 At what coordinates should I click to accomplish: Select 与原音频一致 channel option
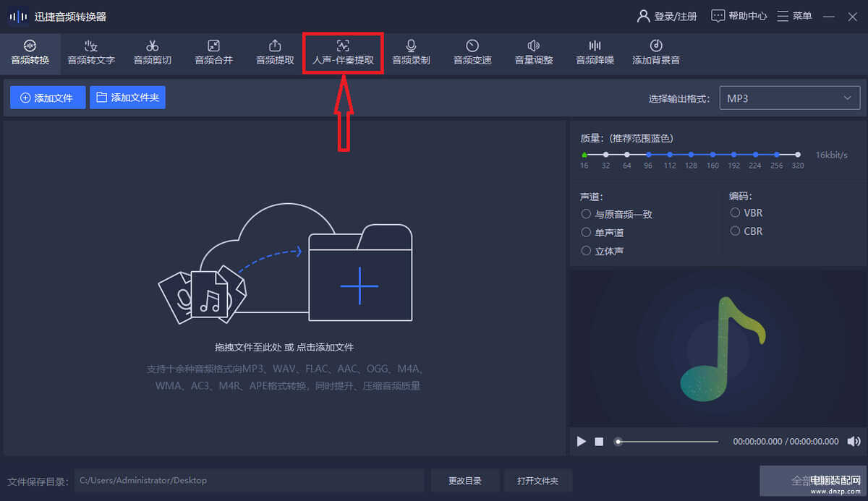[617, 214]
